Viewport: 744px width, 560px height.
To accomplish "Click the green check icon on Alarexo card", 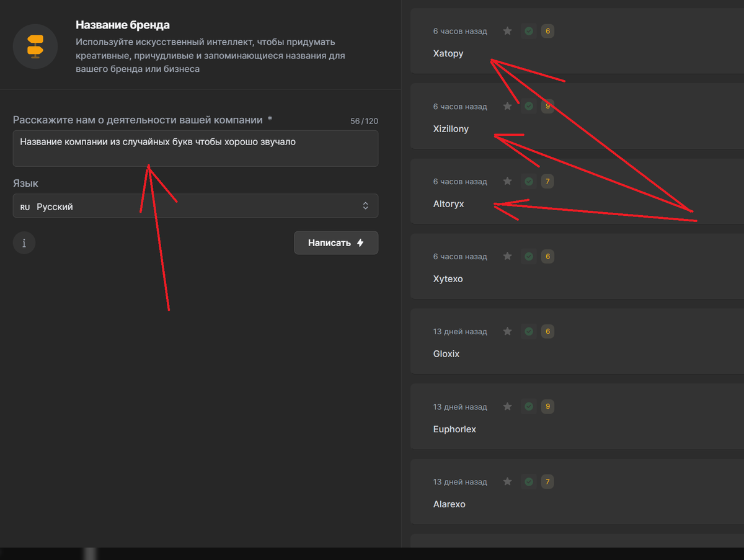I will (x=529, y=481).
